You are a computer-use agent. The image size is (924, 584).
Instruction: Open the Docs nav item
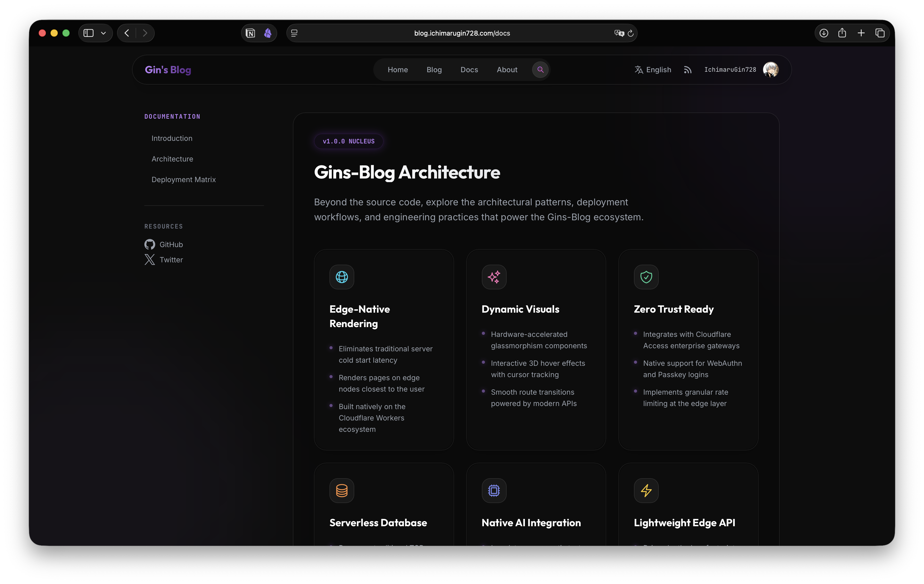pos(469,69)
